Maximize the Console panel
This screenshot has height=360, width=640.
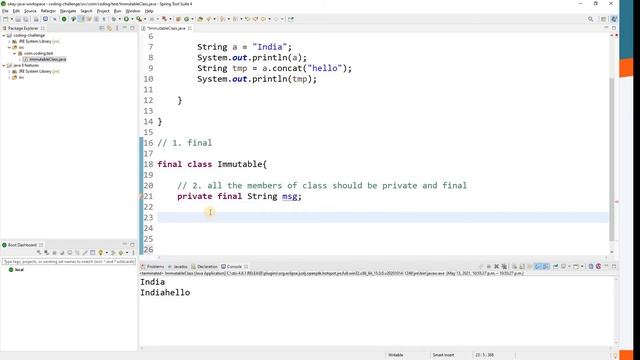click(x=614, y=267)
